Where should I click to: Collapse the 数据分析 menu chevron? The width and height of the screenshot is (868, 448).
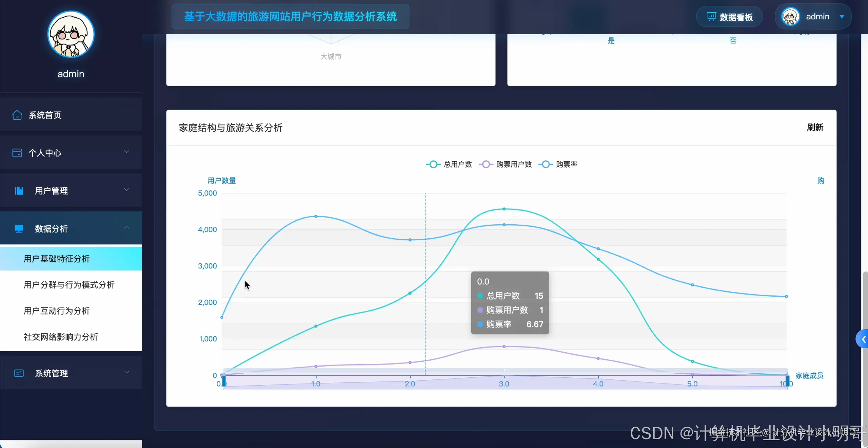tap(126, 227)
